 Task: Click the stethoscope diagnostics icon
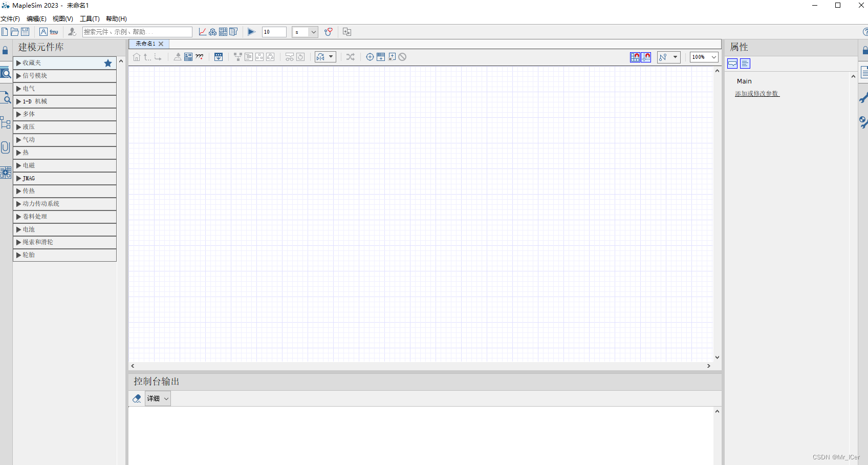329,32
